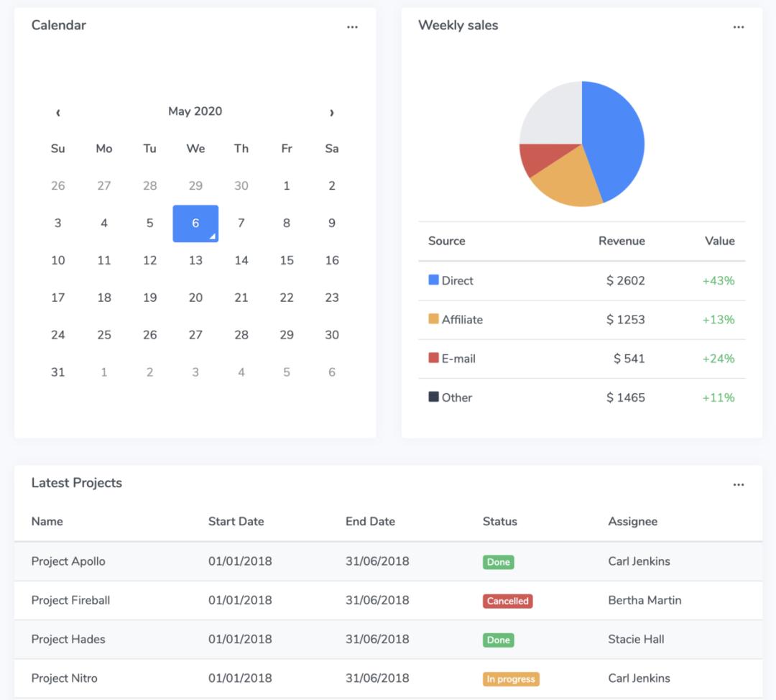Go to previous month in calendar
776x700 pixels.
[58, 112]
